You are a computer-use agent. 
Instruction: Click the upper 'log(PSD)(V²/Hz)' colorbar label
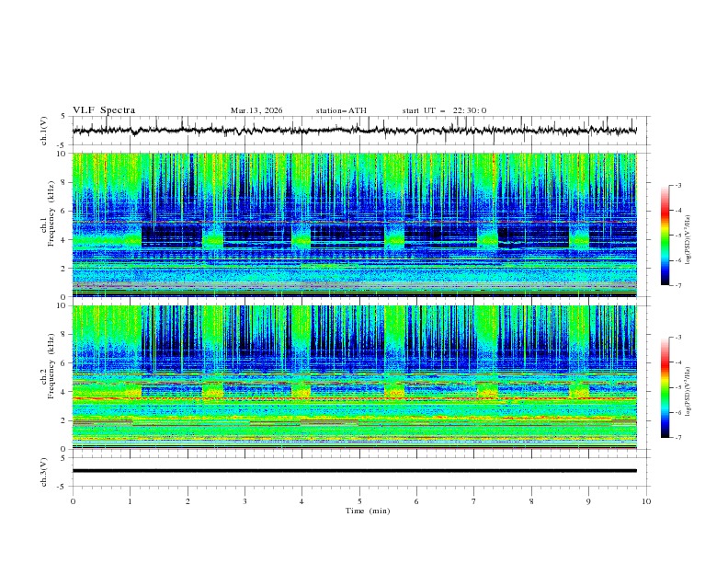pyautogui.click(x=688, y=240)
